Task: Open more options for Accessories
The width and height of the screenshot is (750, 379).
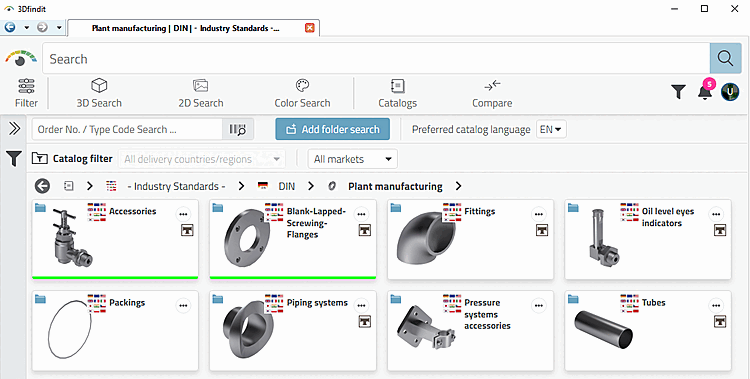Action: 183,214
